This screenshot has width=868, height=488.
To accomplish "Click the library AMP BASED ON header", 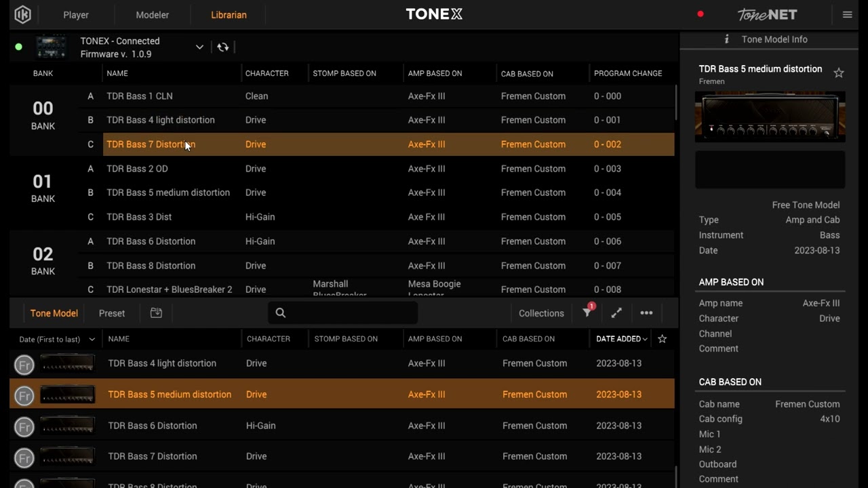I will click(435, 339).
